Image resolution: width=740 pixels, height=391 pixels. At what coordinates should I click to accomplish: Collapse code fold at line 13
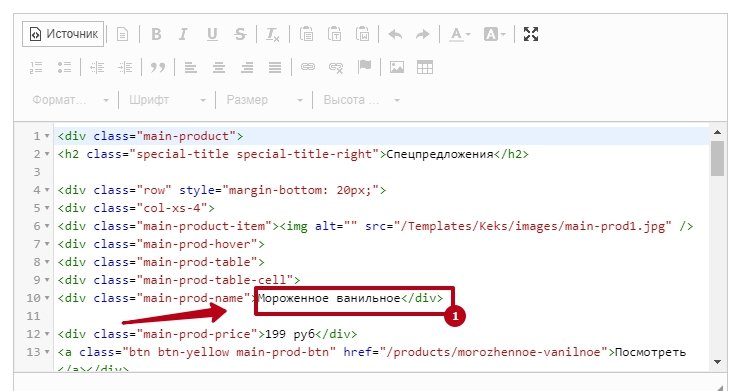[47, 352]
